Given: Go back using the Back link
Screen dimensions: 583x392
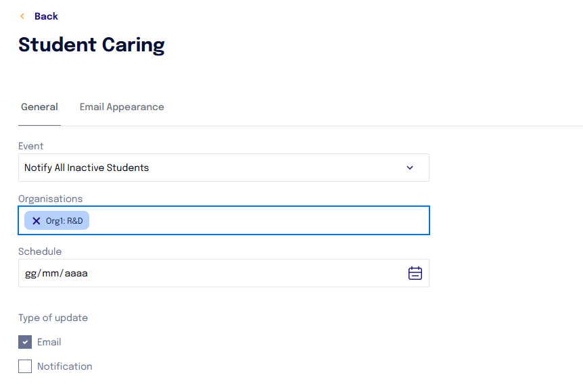Looking at the screenshot, I should coord(46,16).
